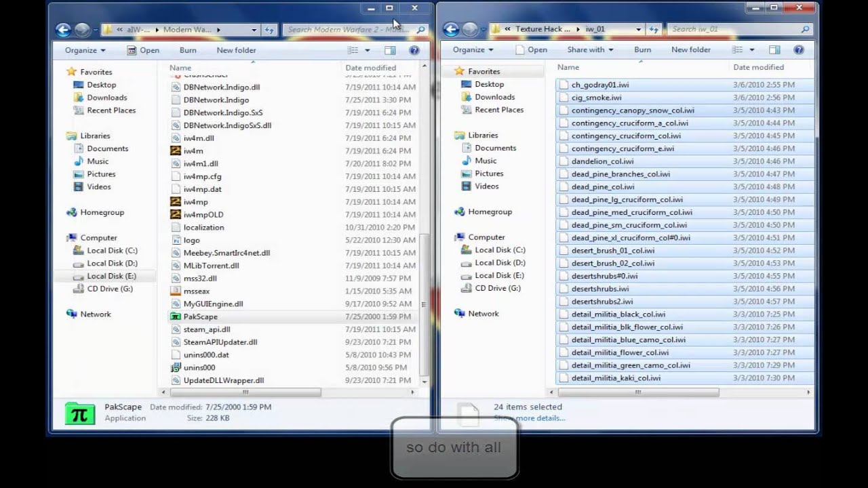Select PakScape application icon in file list
Image resolution: width=868 pixels, height=488 pixels.
(176, 317)
